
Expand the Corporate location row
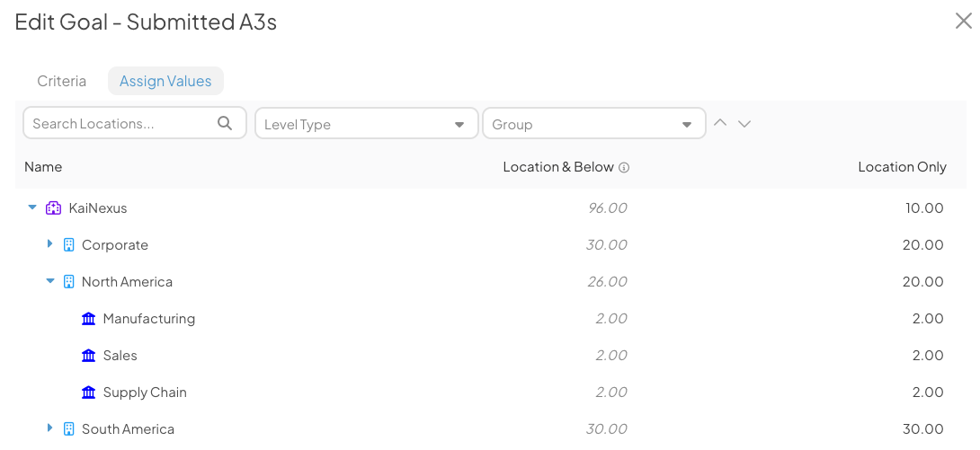pyautogui.click(x=50, y=244)
